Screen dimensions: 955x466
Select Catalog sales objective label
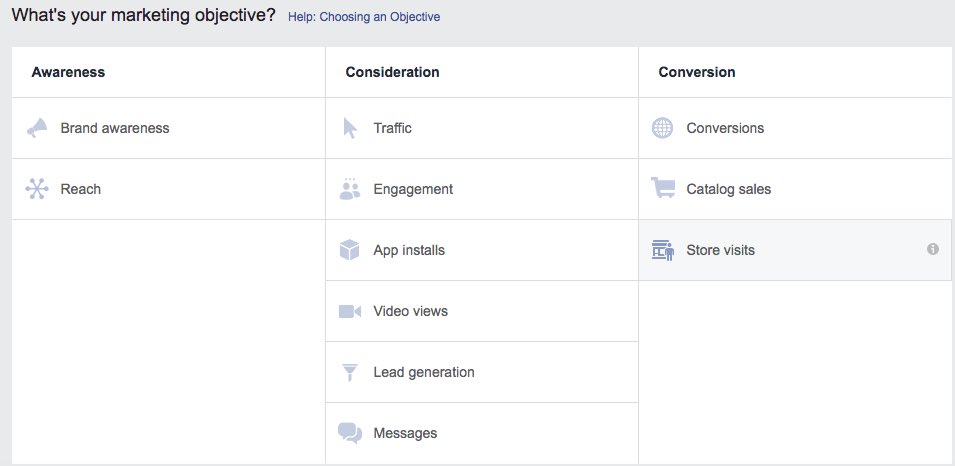728,189
